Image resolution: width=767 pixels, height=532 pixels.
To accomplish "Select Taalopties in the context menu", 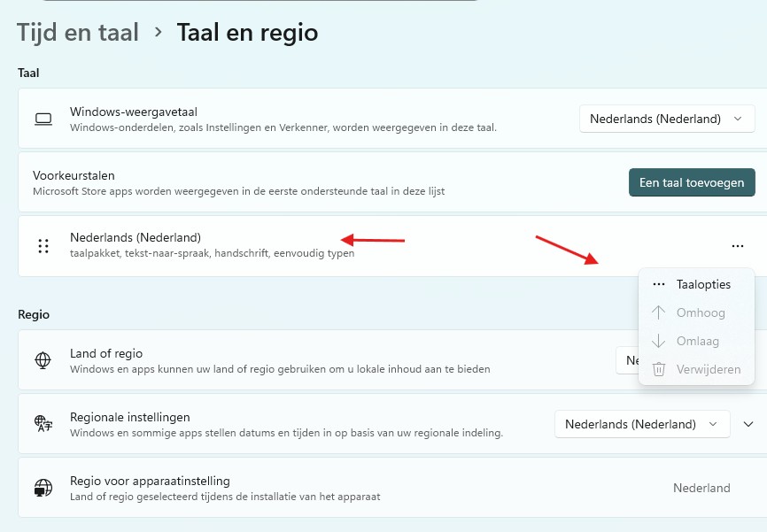I will tap(696, 284).
